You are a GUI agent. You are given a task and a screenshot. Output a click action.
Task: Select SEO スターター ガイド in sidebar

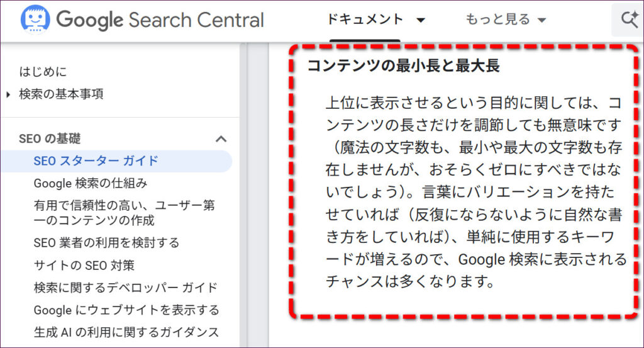tap(96, 161)
